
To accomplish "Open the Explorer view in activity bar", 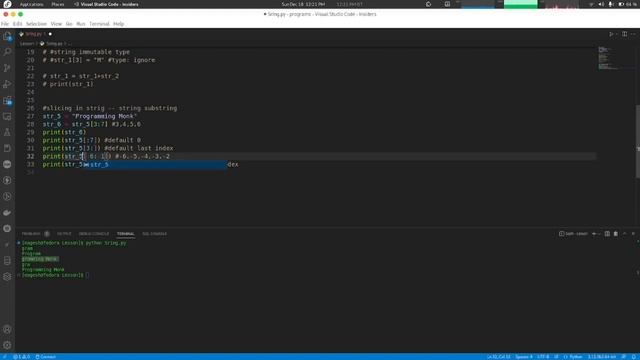I will coord(7,37).
